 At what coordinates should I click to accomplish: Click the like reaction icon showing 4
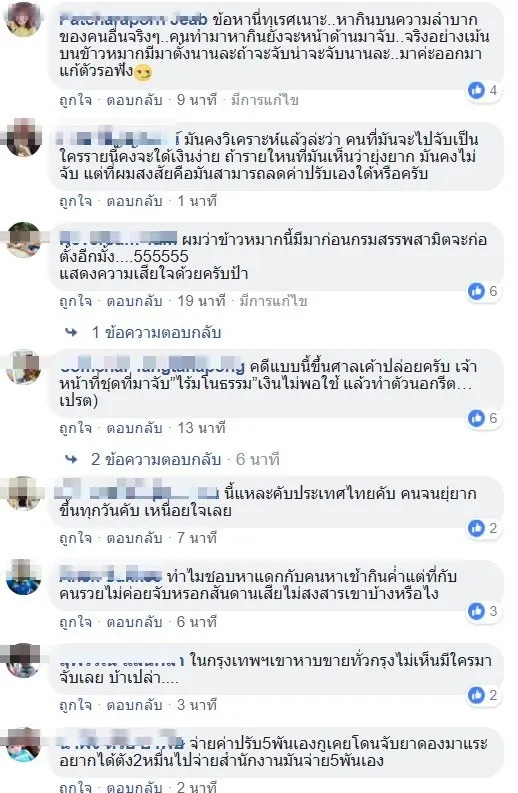(476, 91)
